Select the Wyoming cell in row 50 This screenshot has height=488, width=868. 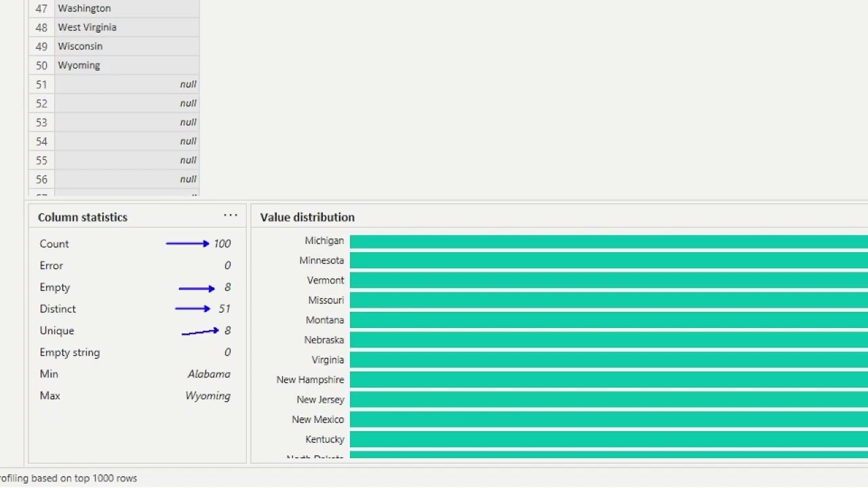pos(127,65)
